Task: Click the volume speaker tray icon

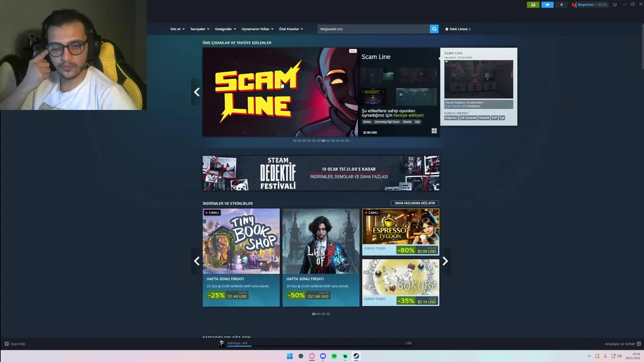Action: click(x=619, y=356)
